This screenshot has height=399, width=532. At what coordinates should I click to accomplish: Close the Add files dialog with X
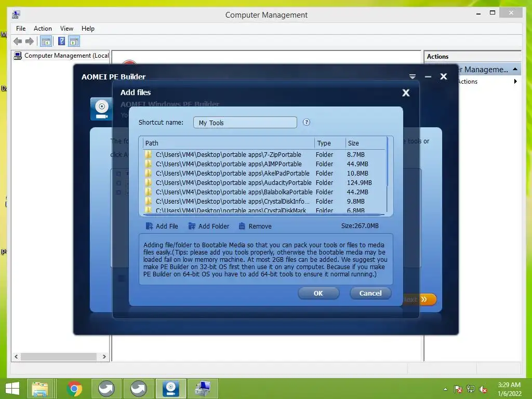[x=406, y=92]
